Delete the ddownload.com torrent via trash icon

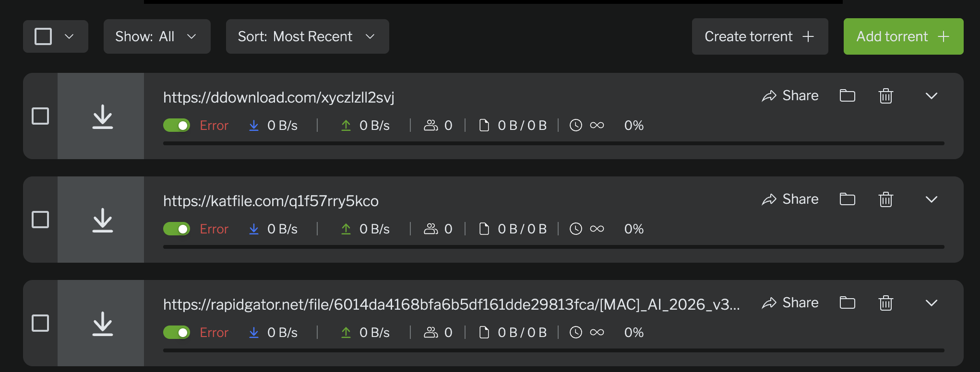click(885, 96)
